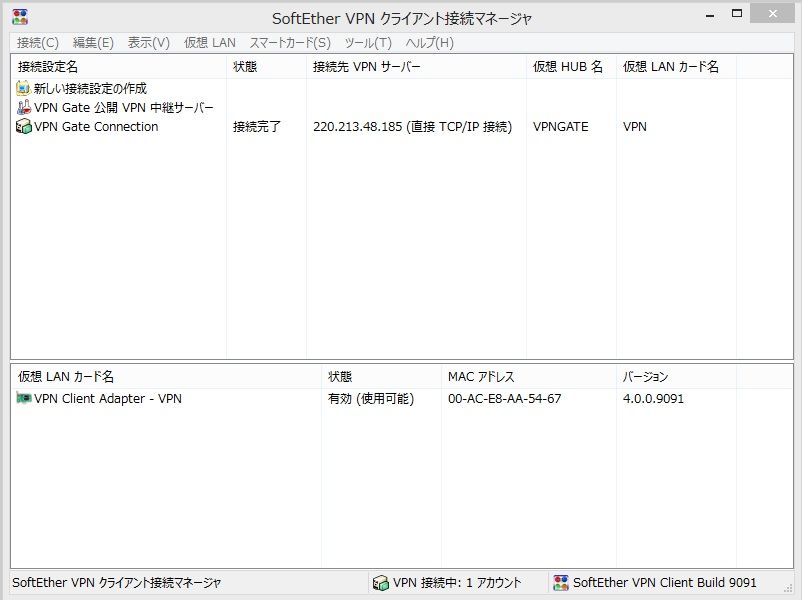Click the green VPN status icon in status bar

[381, 582]
